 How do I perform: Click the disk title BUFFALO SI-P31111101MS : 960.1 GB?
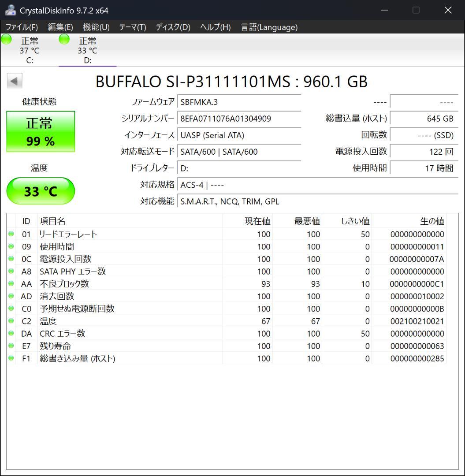coord(231,82)
